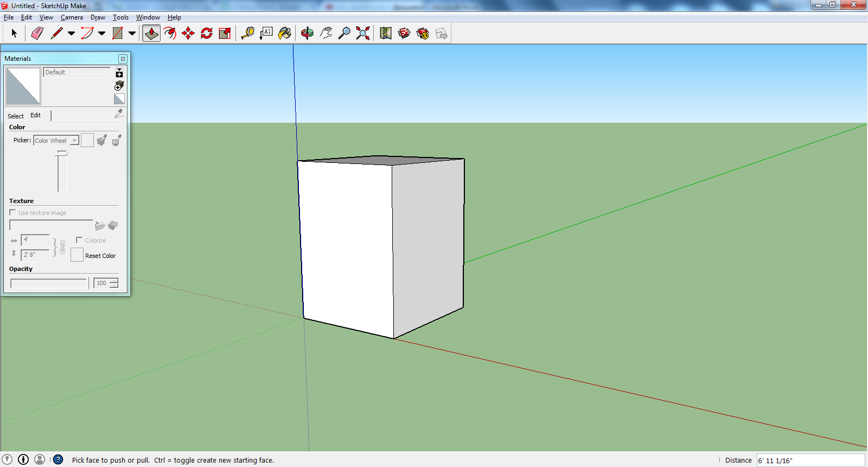Toggle the Colorize checkbox
868x467 pixels.
click(x=79, y=240)
